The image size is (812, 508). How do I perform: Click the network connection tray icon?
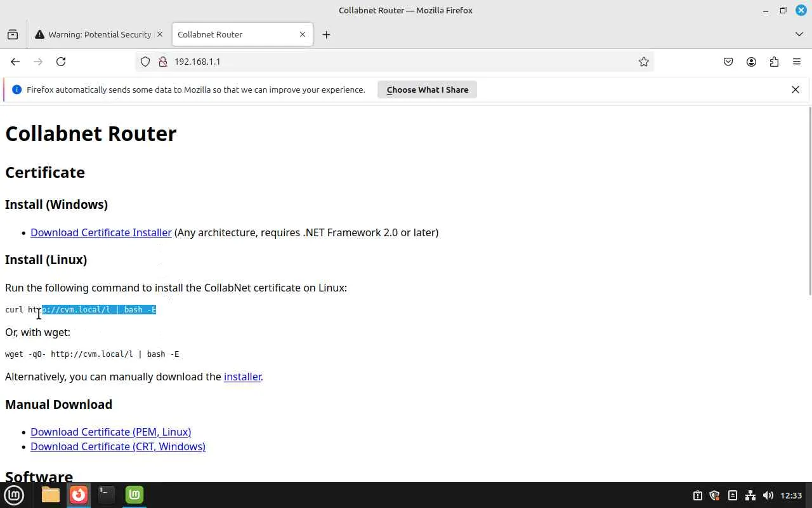[x=750, y=495]
